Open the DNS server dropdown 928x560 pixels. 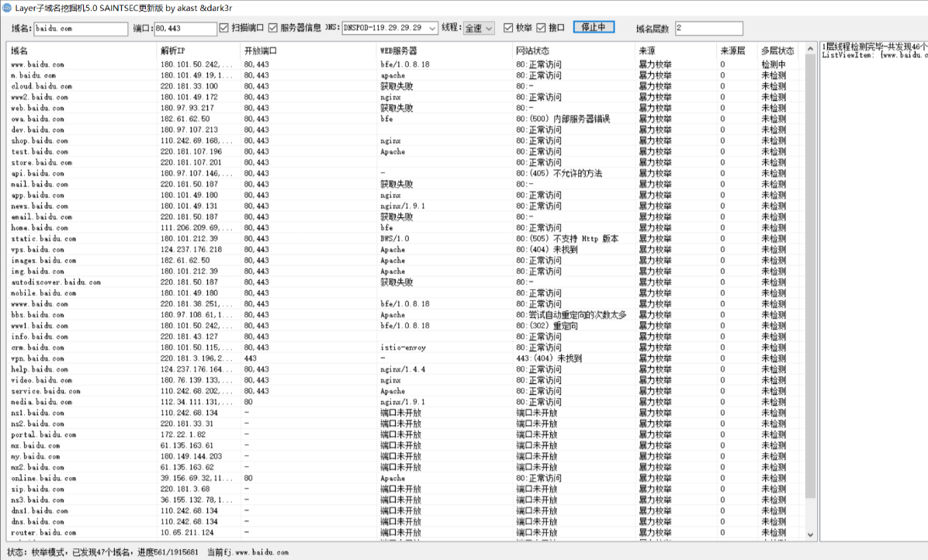(x=432, y=29)
